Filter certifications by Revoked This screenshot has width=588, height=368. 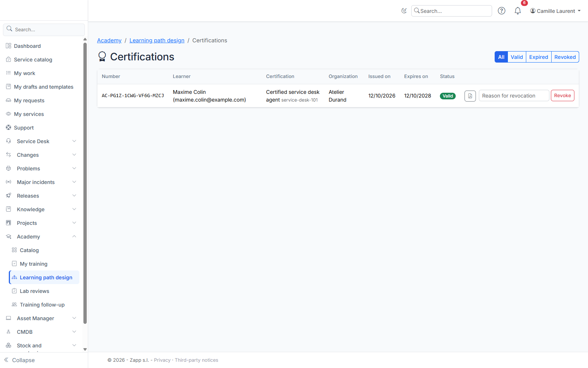565,57
